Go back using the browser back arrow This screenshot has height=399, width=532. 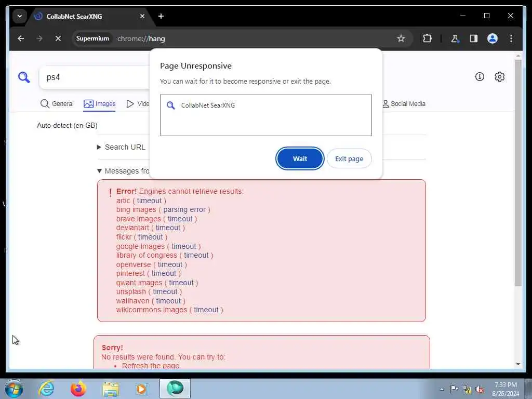point(21,38)
